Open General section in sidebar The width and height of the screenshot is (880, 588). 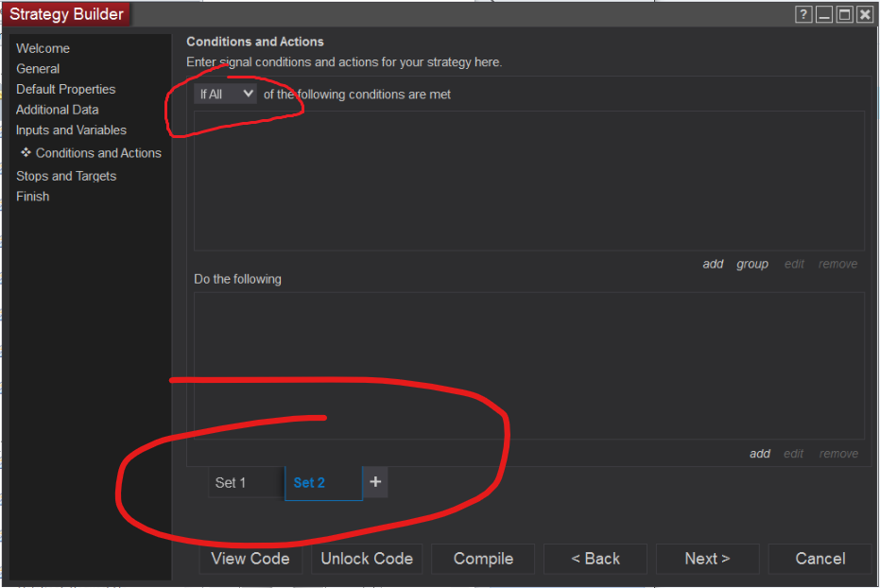click(x=38, y=68)
